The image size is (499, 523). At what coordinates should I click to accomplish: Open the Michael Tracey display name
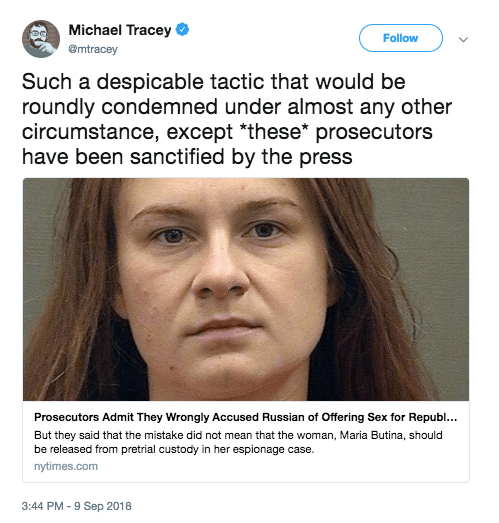120,30
